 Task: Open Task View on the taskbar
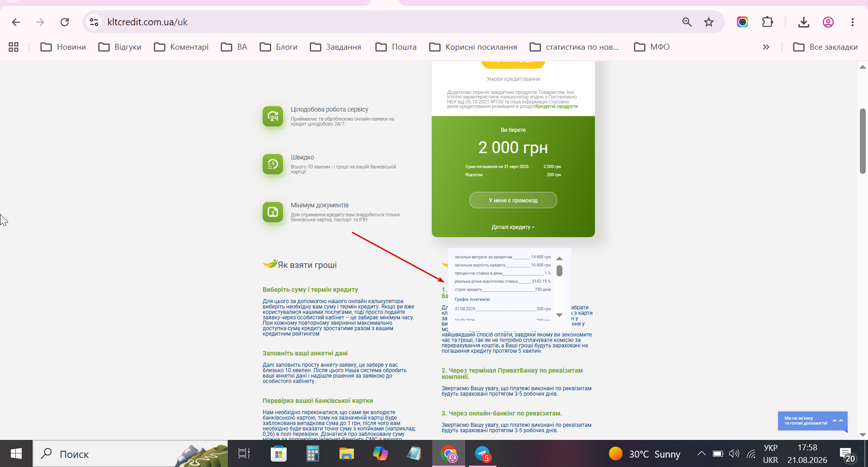coord(244,454)
